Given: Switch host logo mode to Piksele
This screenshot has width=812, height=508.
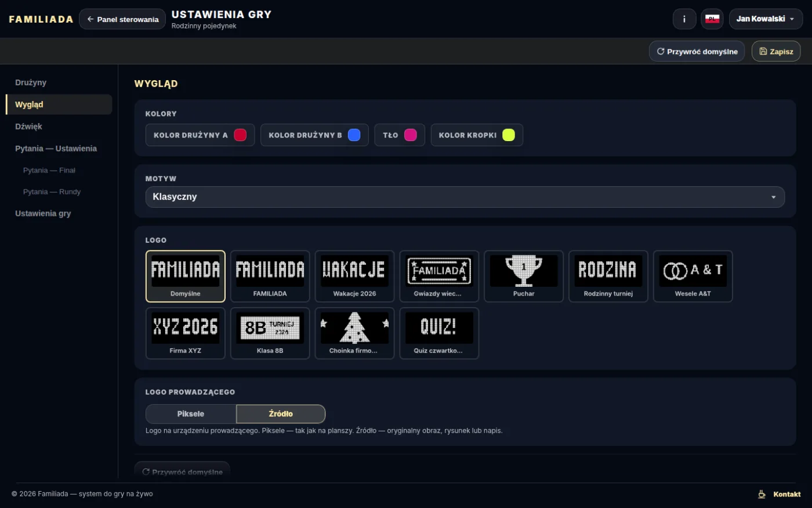Looking at the screenshot, I should [x=191, y=414].
